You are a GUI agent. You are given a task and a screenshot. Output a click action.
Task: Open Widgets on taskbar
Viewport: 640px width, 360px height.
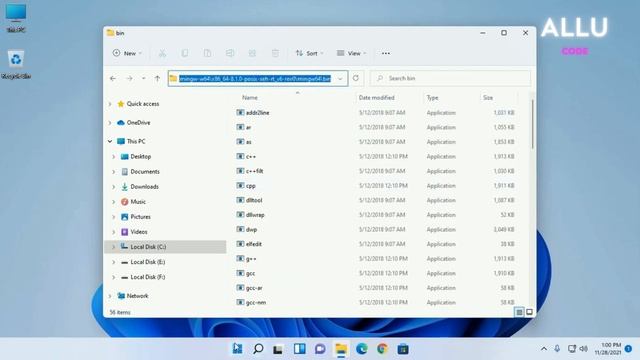pyautogui.click(x=299, y=349)
